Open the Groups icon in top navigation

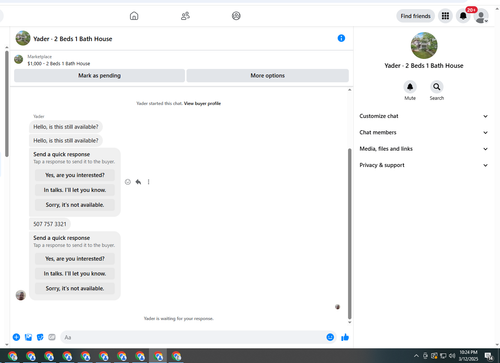(x=236, y=16)
